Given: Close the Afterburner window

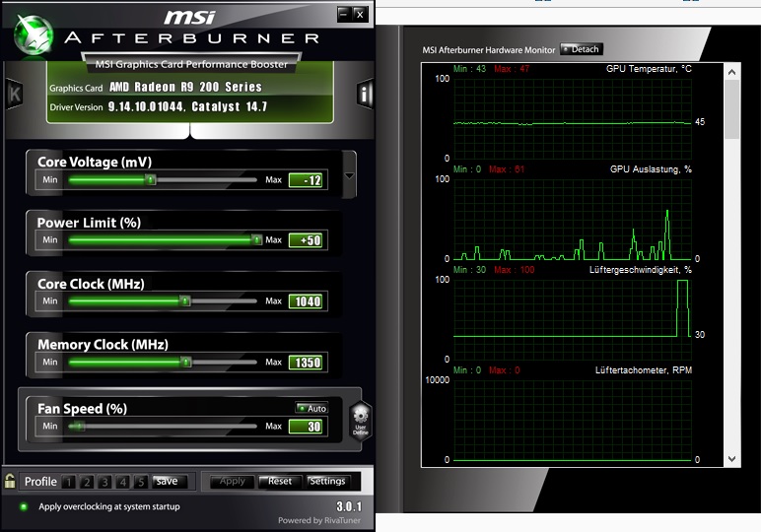Looking at the screenshot, I should coord(359,14).
